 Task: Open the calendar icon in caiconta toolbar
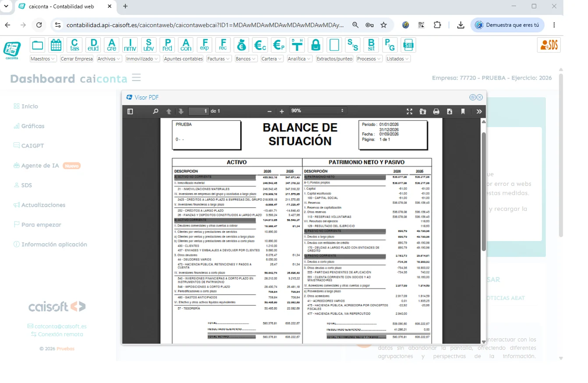56,45
